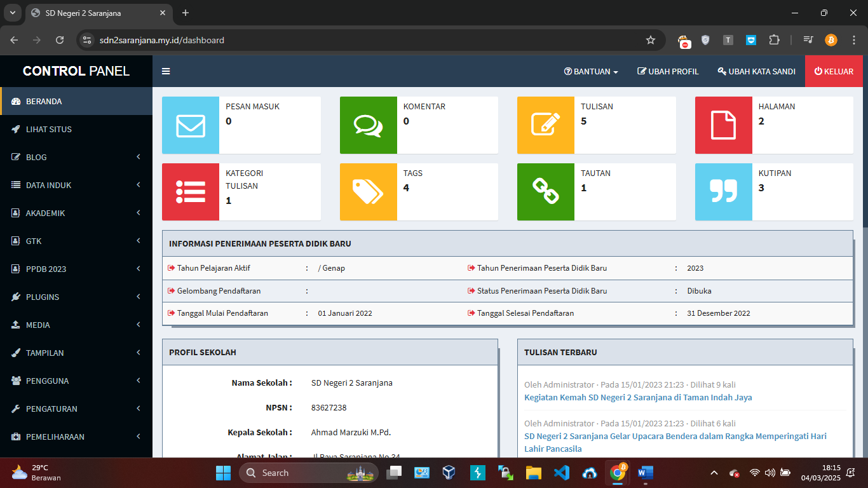
Task: Open article about Upacara Bendera Hari Lahir Pancasila
Action: click(x=675, y=442)
